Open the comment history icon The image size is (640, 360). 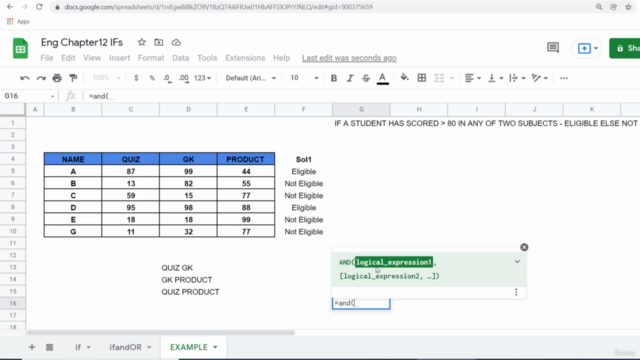click(553, 48)
